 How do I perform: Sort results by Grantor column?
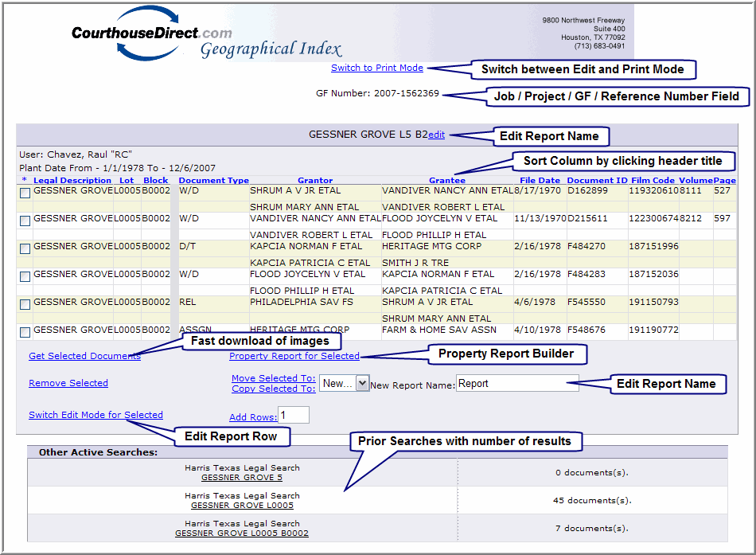pyautogui.click(x=315, y=181)
